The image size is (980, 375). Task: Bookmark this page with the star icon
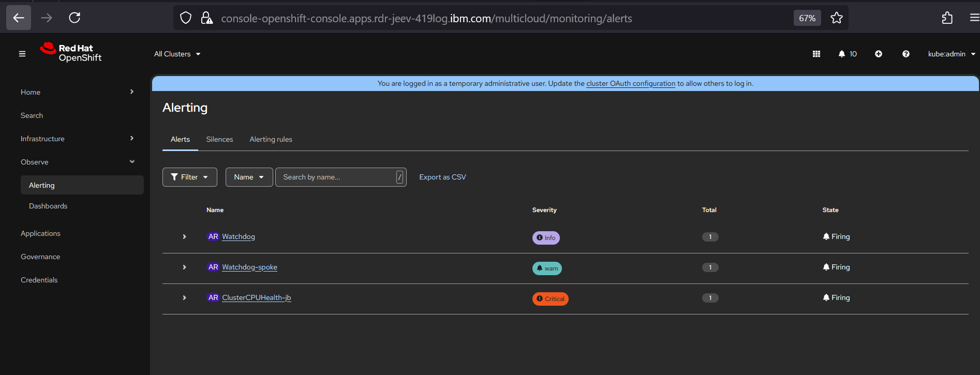pyautogui.click(x=837, y=18)
